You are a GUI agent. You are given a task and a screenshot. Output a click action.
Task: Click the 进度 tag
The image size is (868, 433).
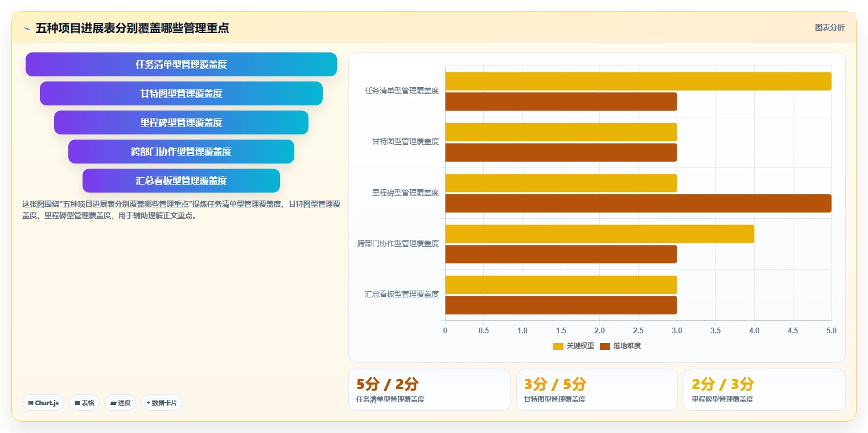tap(120, 403)
